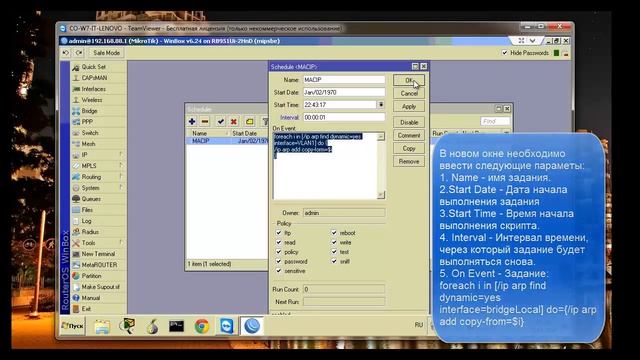Click red X disable icon in Scheduler toolbar

point(234,122)
